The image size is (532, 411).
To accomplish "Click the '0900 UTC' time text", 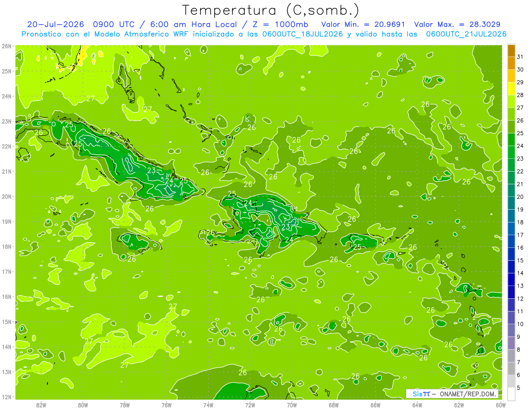I will tap(113, 24).
